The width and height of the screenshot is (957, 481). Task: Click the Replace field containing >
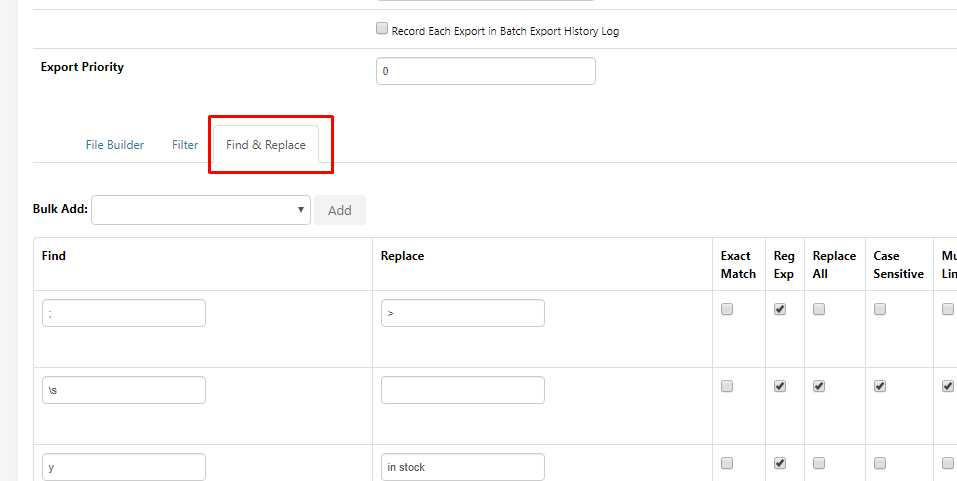(463, 313)
